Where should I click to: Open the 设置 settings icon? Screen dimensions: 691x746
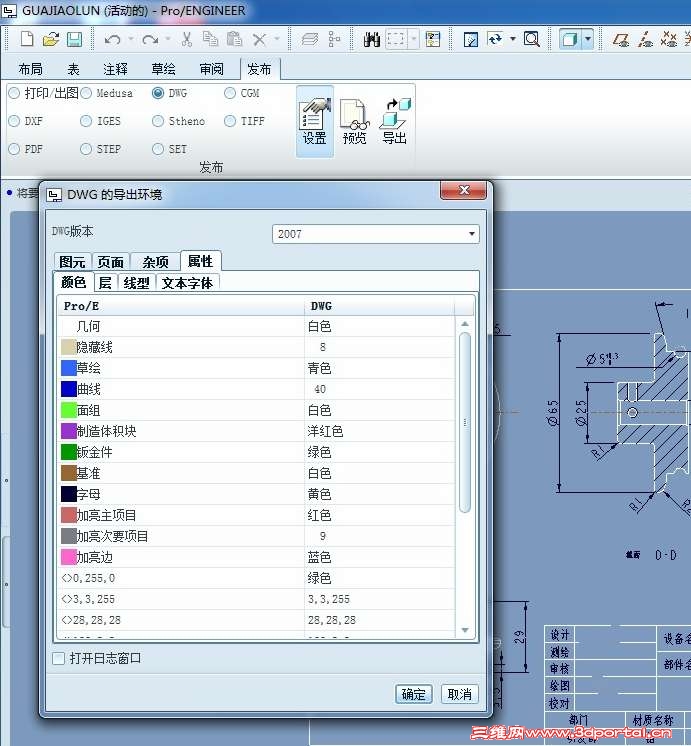point(315,121)
